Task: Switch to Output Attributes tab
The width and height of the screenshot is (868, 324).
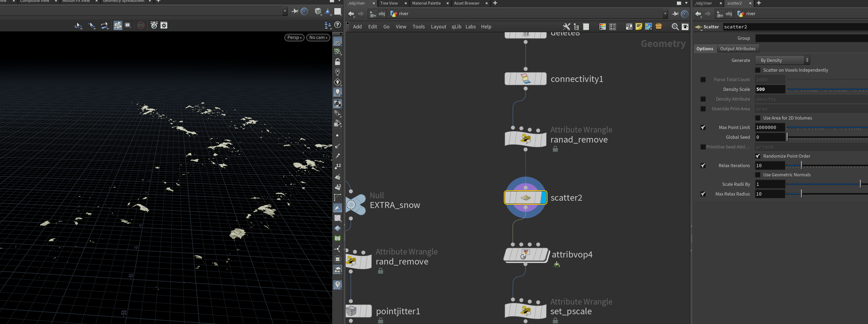Action: coord(738,49)
